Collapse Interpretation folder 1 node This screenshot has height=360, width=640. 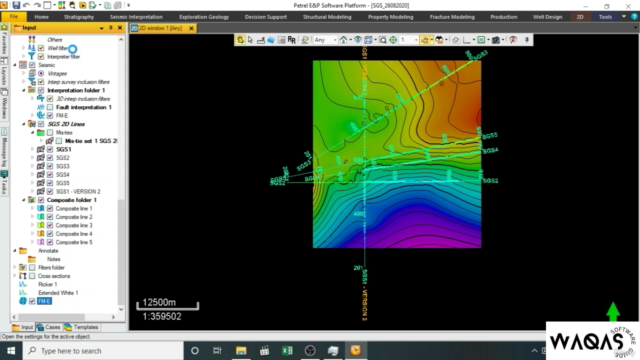click(24, 90)
